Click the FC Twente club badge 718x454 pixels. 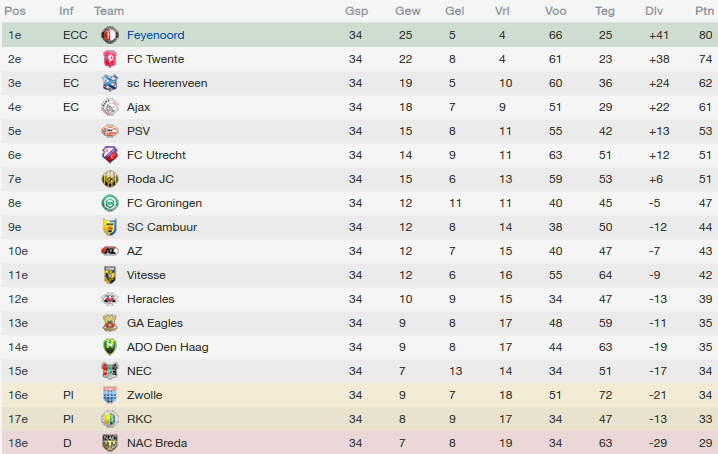110,59
